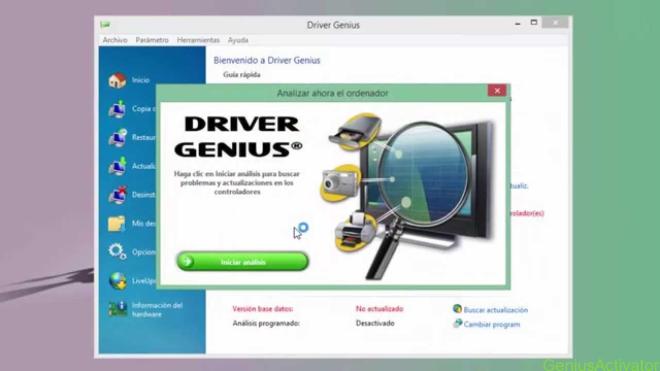Image resolution: width=660 pixels, height=371 pixels.
Task: Click the globe icon beside Buscar actualización
Action: pos(457,309)
